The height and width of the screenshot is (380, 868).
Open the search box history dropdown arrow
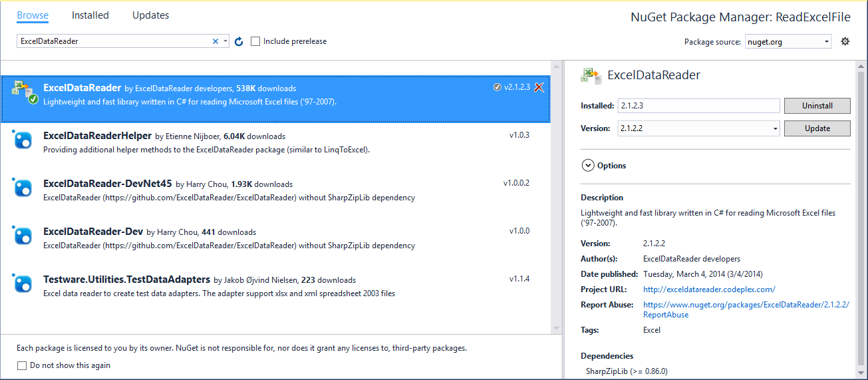[x=225, y=41]
